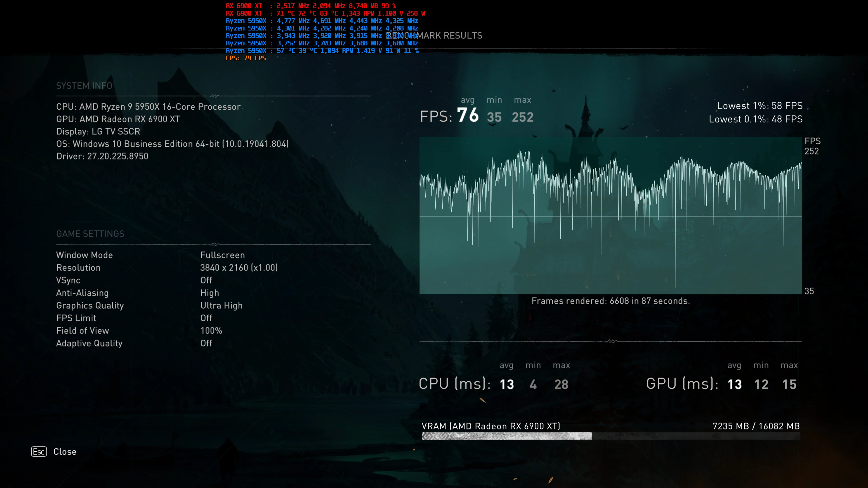Image resolution: width=868 pixels, height=488 pixels.
Task: Click the Field of View row label
Action: coord(83,331)
